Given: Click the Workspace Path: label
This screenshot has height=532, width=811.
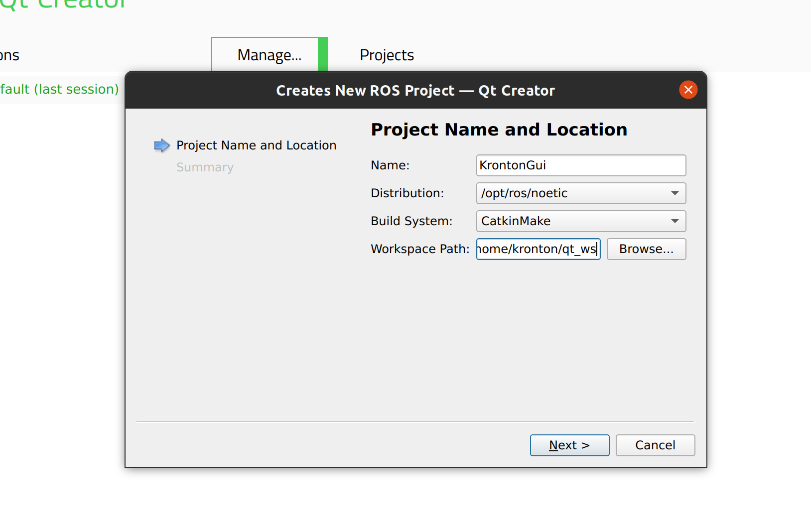Looking at the screenshot, I should 420,249.
